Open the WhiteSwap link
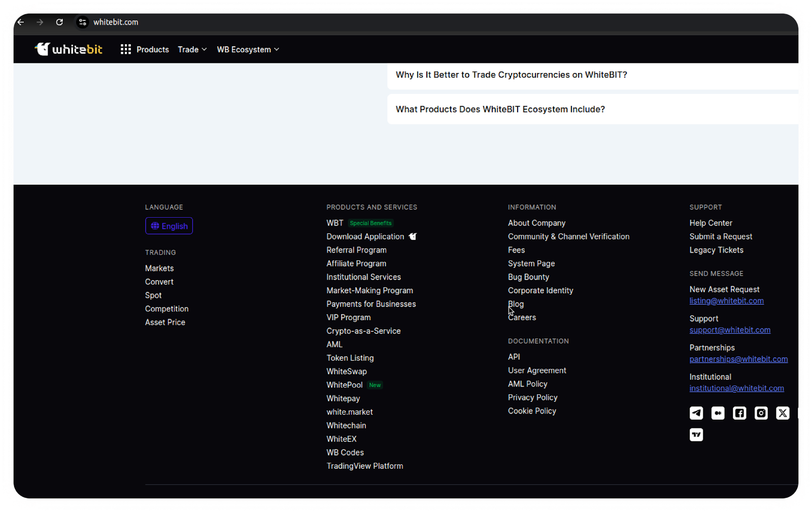Screen dimensions: 812x512 tap(347, 371)
